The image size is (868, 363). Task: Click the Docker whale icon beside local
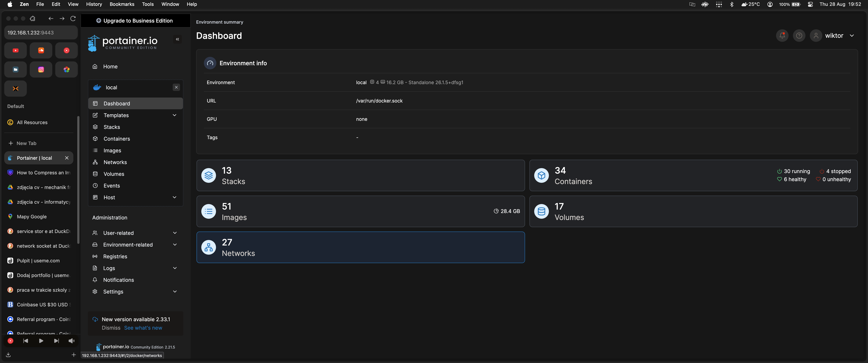pos(97,88)
